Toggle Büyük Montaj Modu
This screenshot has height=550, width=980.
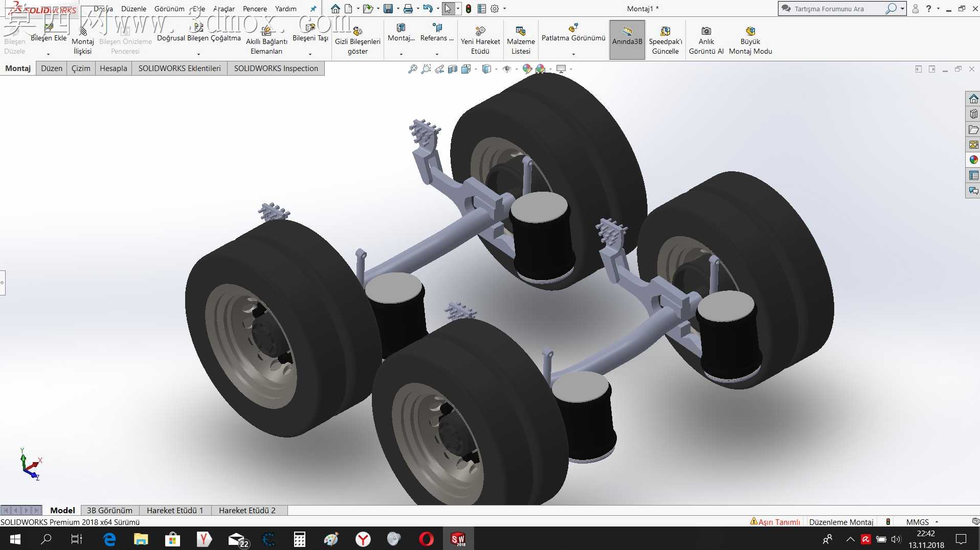coord(750,40)
